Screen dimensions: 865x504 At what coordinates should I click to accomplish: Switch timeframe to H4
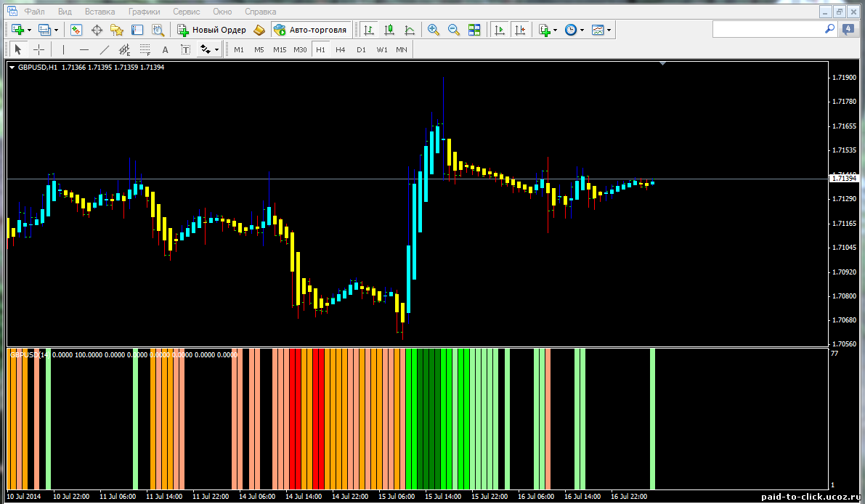click(x=341, y=49)
